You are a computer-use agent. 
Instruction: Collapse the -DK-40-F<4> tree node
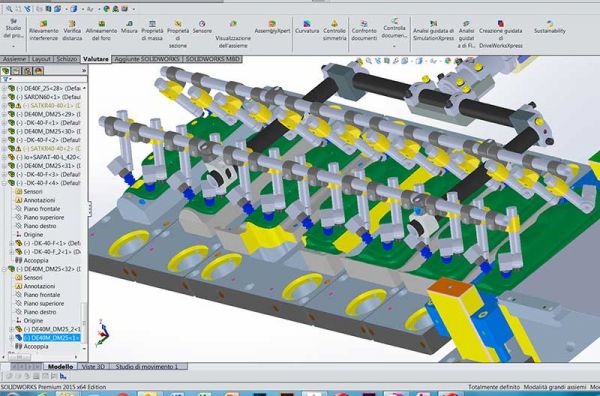4,183
